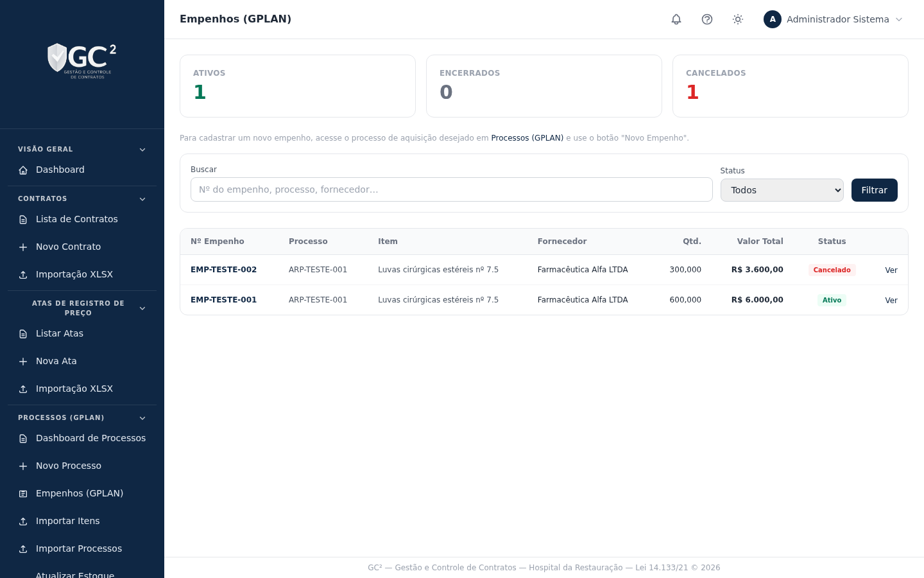This screenshot has width=924, height=578.
Task: Click the Dashboard de Processos document icon
Action: pyautogui.click(x=23, y=439)
